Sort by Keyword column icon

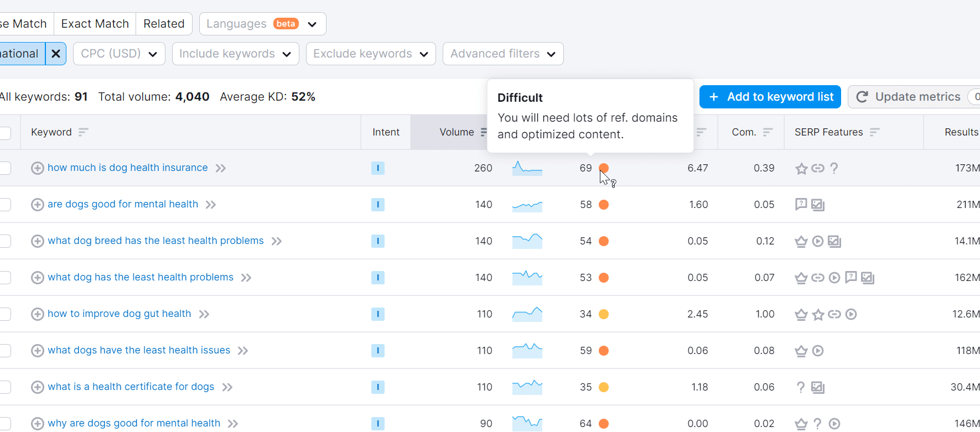[83, 132]
